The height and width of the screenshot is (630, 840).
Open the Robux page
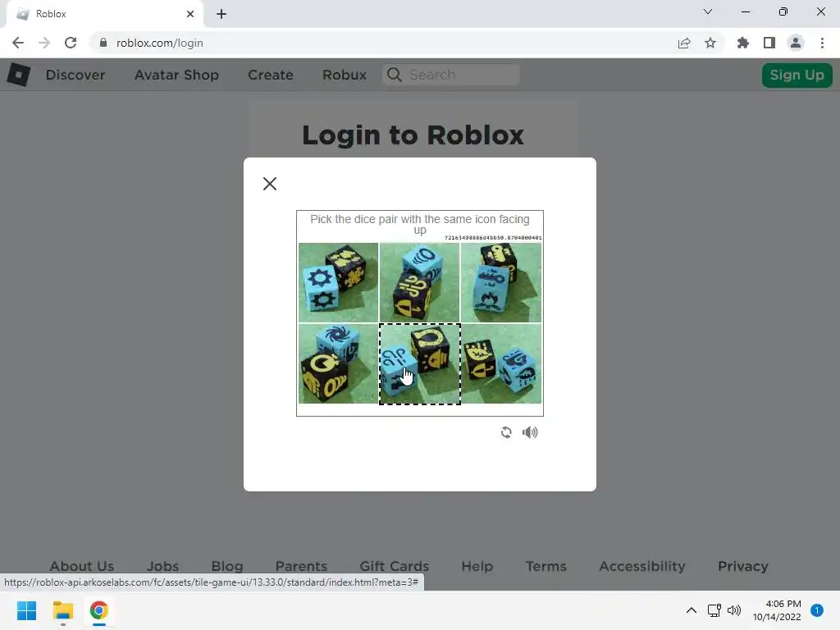345,75
